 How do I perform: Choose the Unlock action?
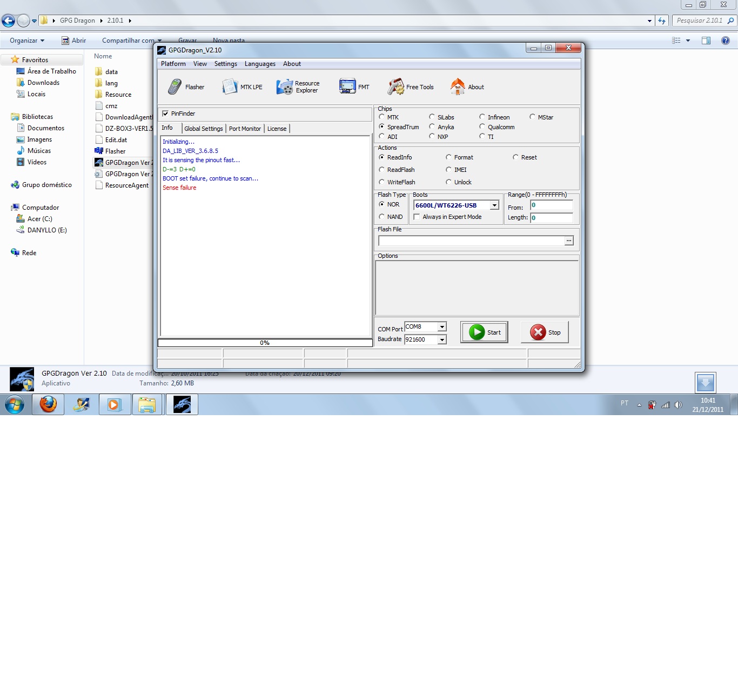[448, 182]
